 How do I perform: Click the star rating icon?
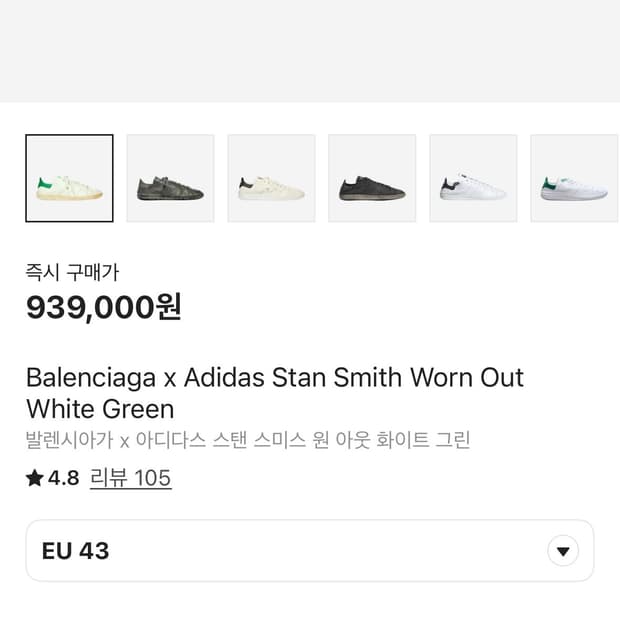(35, 478)
